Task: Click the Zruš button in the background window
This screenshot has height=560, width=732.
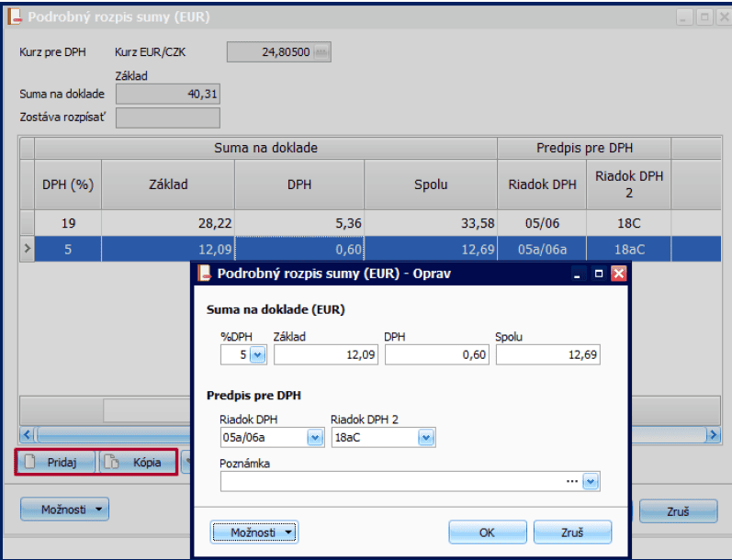Action: click(x=678, y=511)
